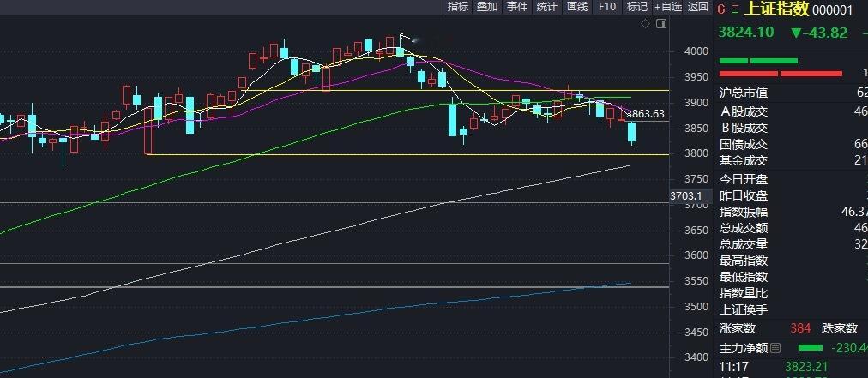Click the red G icon beside 上证指数
Viewport: 868px width, 378px height.
721,9
